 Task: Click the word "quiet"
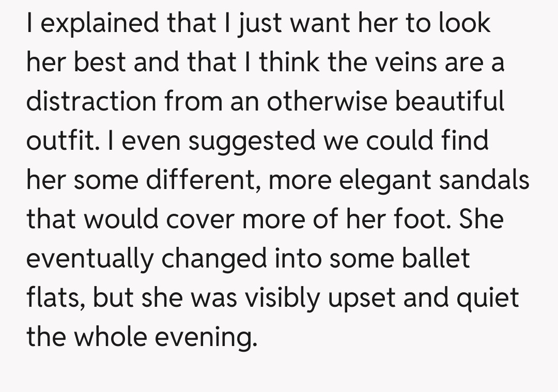point(489,298)
